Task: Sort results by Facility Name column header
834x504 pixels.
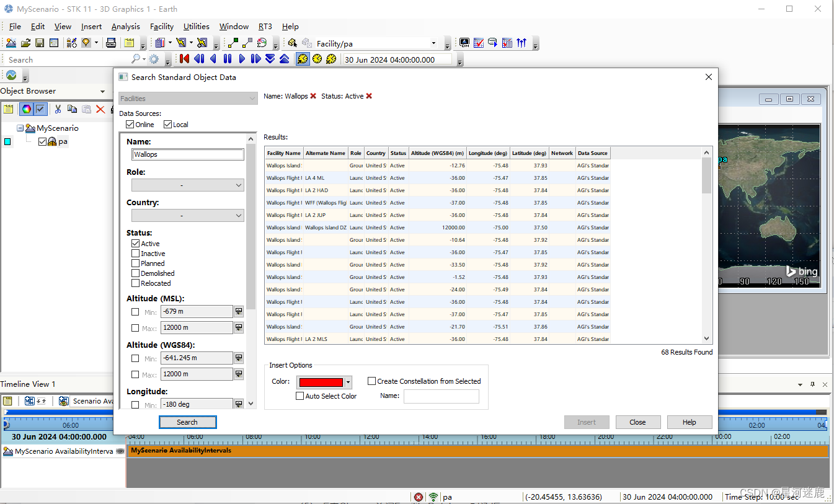Action: [x=284, y=153]
